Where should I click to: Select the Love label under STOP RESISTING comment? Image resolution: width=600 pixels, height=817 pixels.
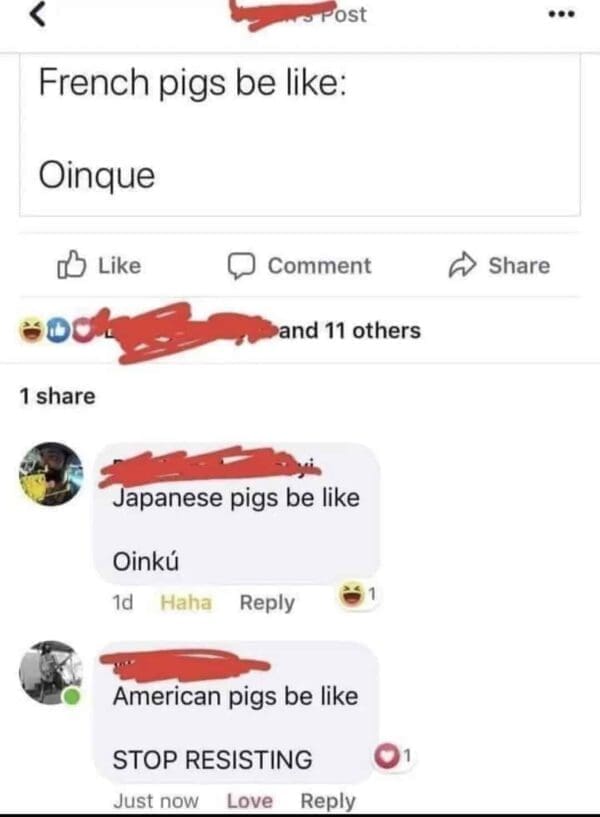pyautogui.click(x=249, y=800)
